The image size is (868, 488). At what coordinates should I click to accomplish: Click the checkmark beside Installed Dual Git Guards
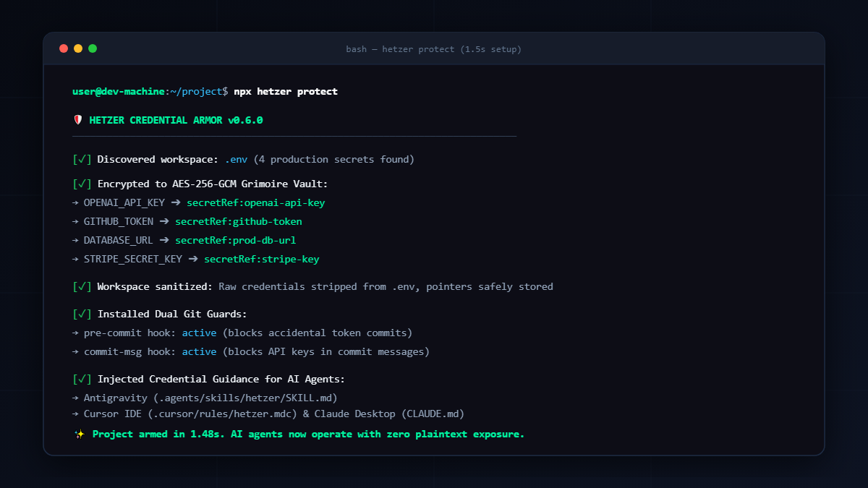pyautogui.click(x=82, y=314)
